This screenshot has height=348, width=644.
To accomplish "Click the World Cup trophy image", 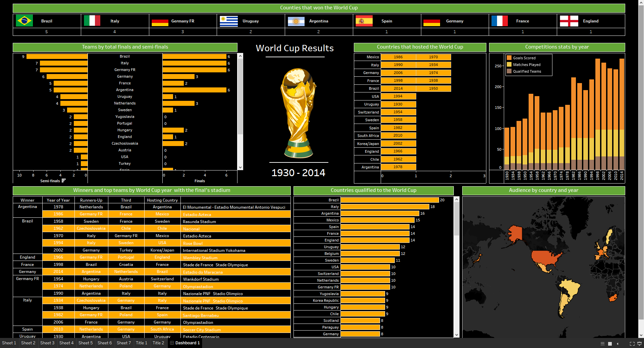I will (298, 113).
